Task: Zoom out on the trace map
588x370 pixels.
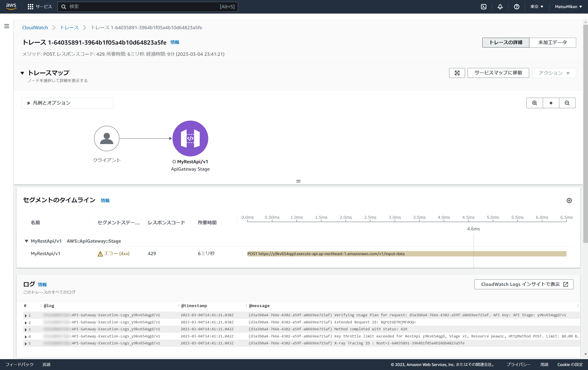Action: click(567, 103)
